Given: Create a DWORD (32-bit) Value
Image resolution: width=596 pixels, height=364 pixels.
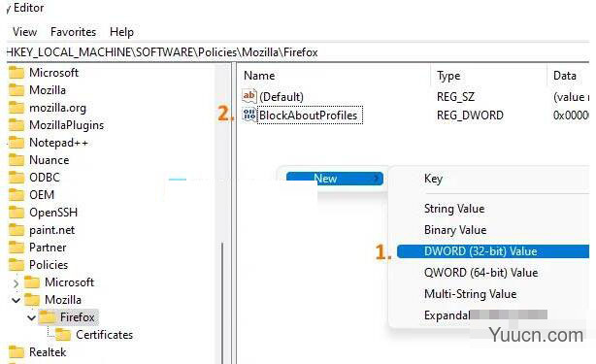Looking at the screenshot, I should 493,251.
